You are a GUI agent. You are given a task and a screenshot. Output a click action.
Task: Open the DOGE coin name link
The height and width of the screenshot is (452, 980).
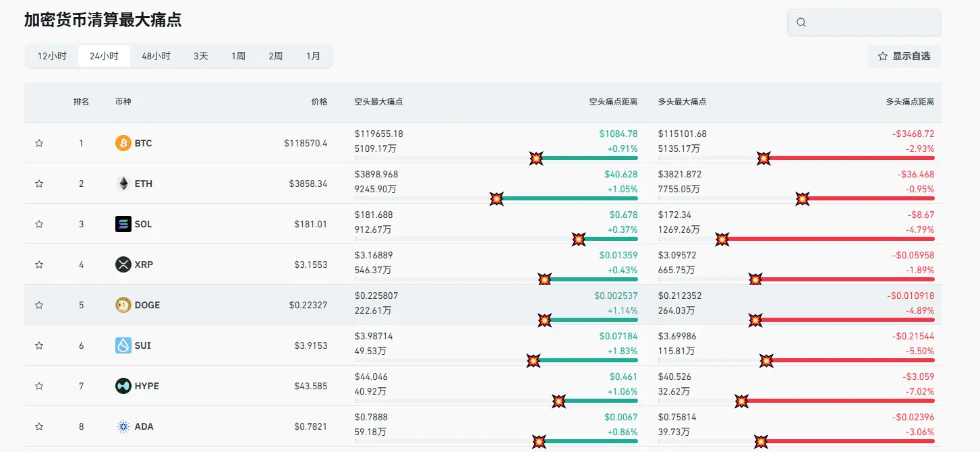147,305
